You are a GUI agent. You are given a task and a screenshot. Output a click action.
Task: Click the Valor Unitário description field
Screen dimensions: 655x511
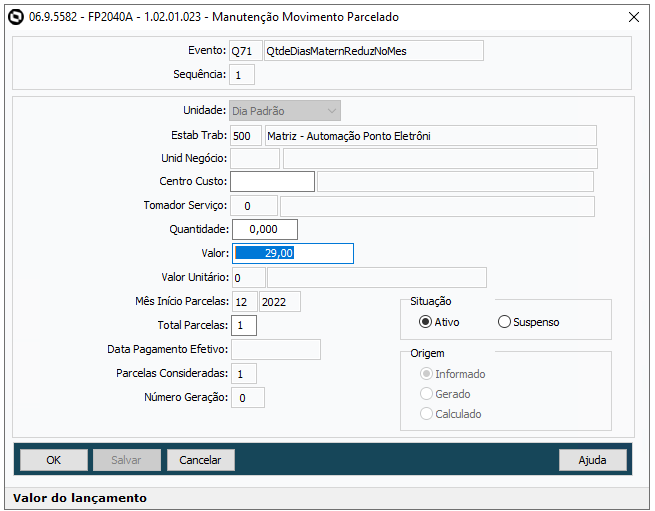(x=377, y=278)
